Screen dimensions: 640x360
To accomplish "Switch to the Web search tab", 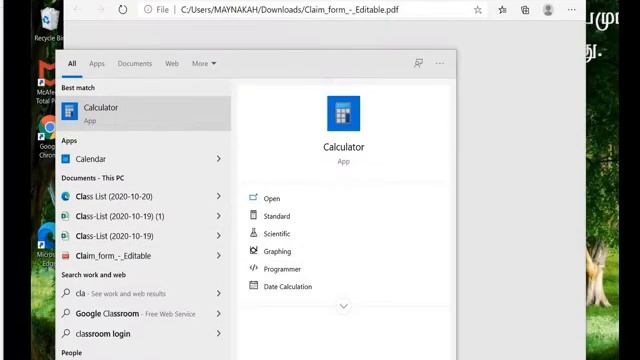I will pos(172,63).
